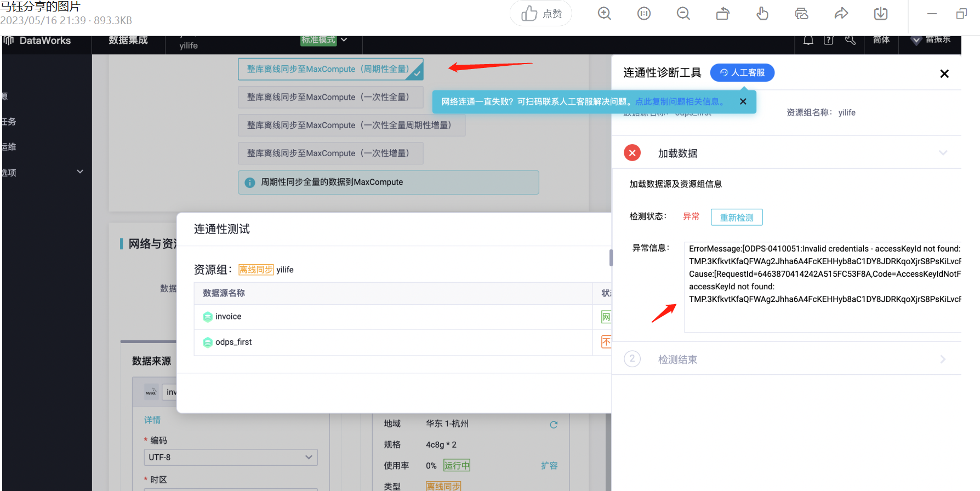Open the 运维 sidebar item
The width and height of the screenshot is (980, 491).
point(9,147)
